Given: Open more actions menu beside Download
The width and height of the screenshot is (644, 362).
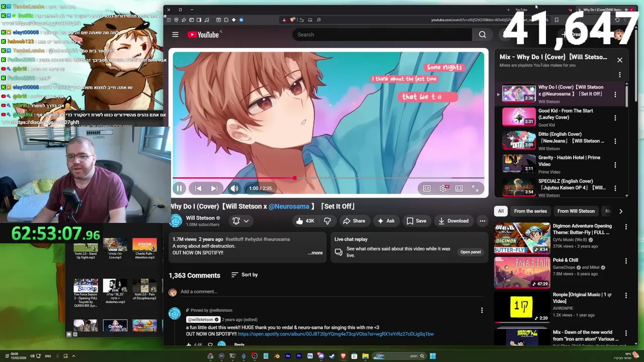Looking at the screenshot, I should (482, 221).
